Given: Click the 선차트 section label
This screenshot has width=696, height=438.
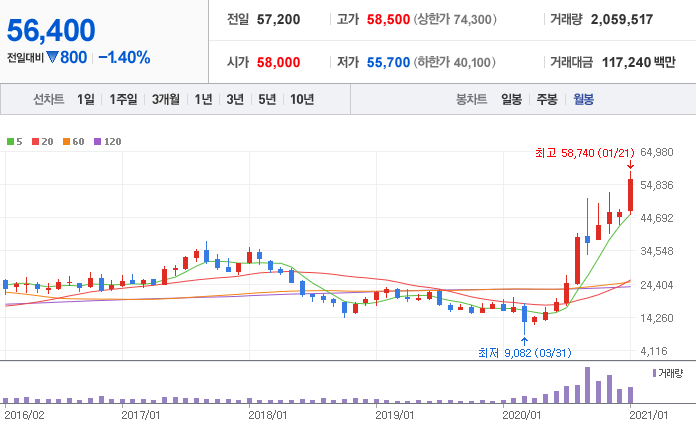Looking at the screenshot, I should [49, 99].
